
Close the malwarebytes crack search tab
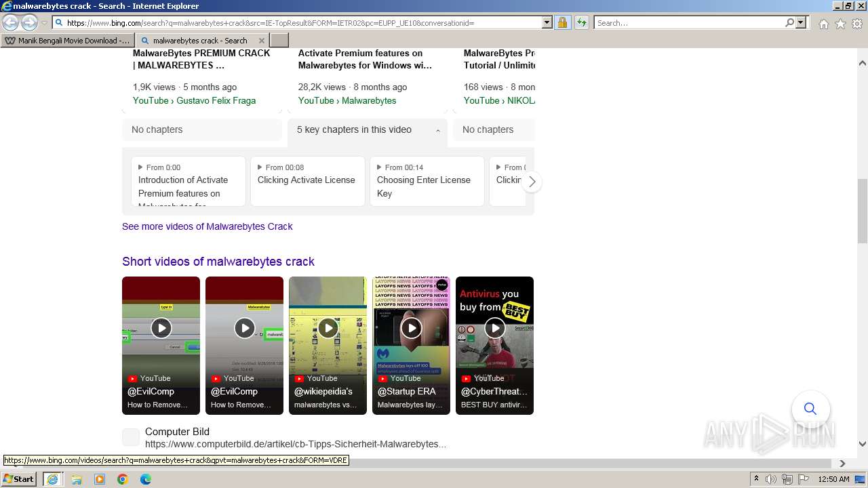(x=261, y=41)
